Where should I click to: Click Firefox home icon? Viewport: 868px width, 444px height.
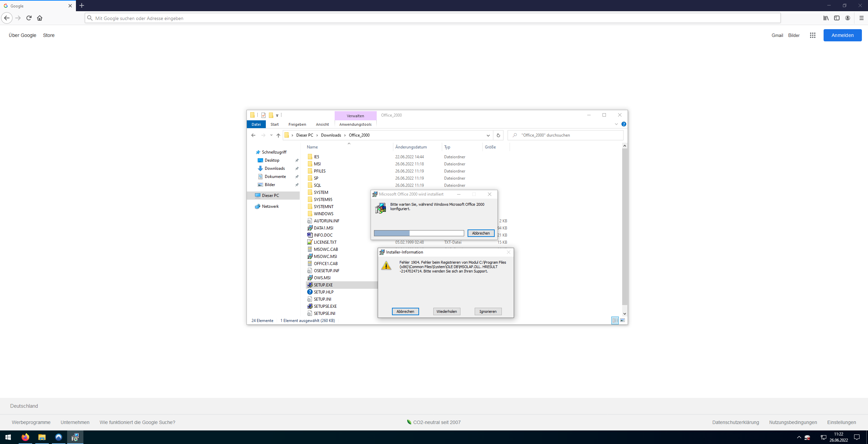[40, 18]
